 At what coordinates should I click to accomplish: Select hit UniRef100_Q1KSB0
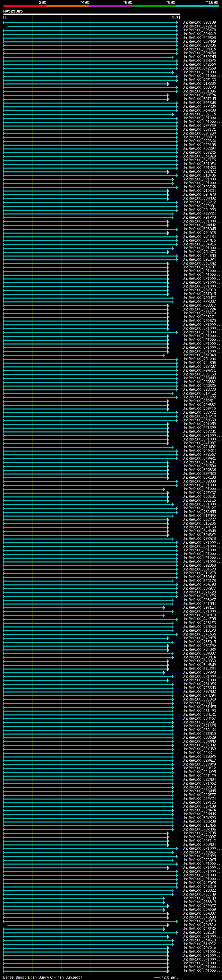pyautogui.click(x=199, y=84)
